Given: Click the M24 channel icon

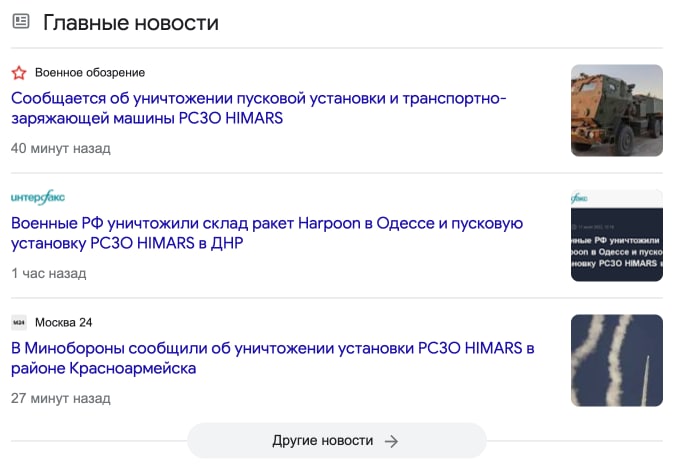Looking at the screenshot, I should (19, 322).
